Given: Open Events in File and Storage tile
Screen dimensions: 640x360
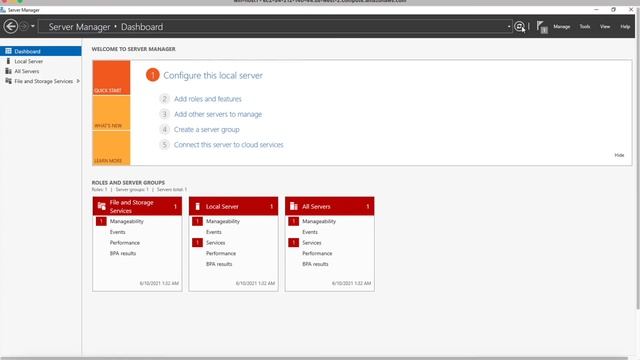Looking at the screenshot, I should [x=118, y=232].
